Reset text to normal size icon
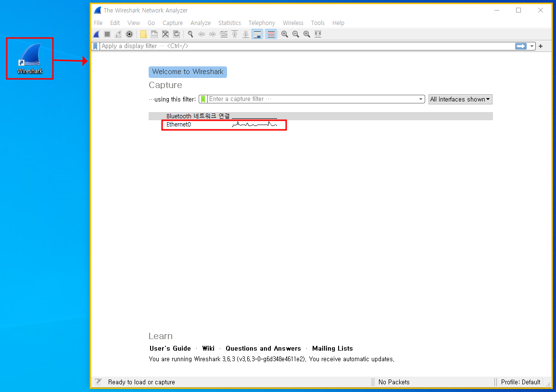This screenshot has height=392, width=556. pos(307,35)
